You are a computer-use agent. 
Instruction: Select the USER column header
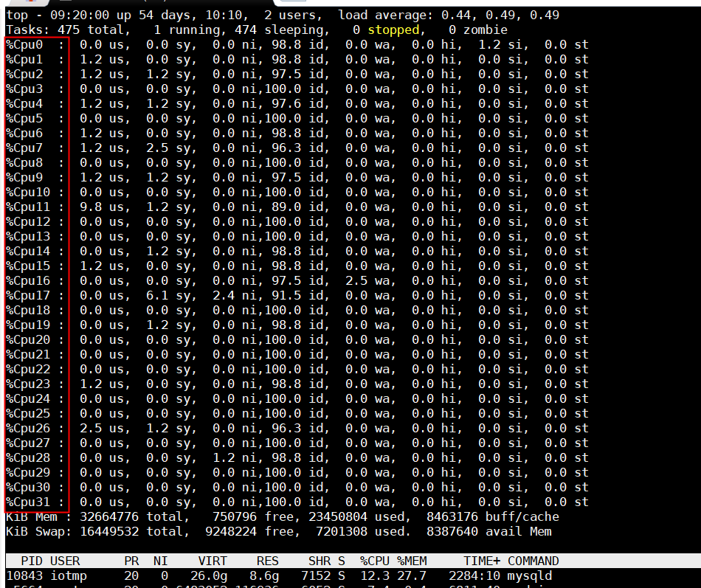(x=65, y=561)
